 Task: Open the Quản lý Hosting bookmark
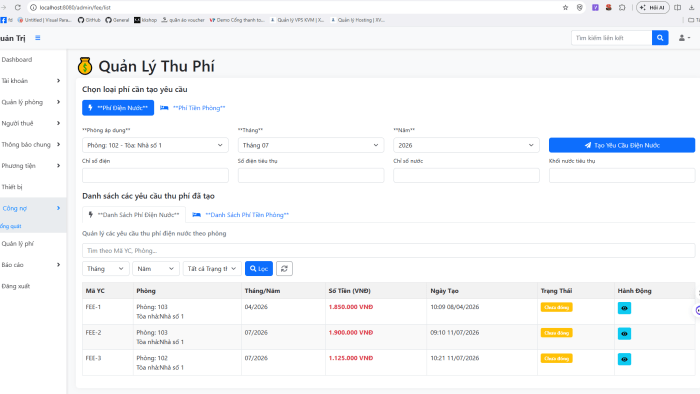[x=358, y=20]
